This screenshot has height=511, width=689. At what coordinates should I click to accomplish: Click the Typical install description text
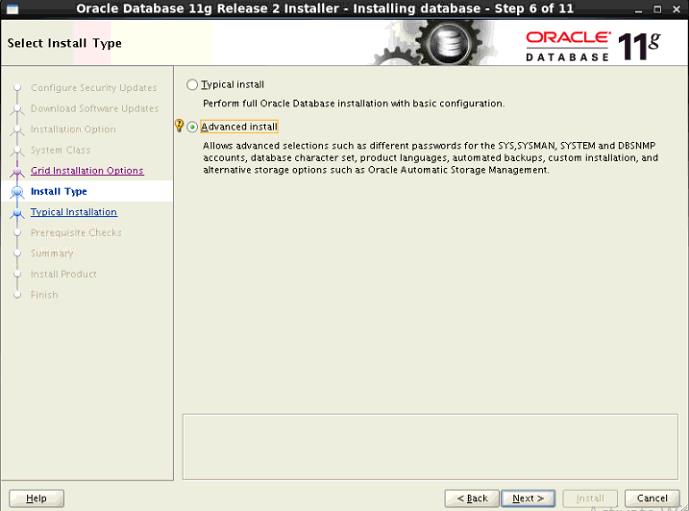(353, 104)
